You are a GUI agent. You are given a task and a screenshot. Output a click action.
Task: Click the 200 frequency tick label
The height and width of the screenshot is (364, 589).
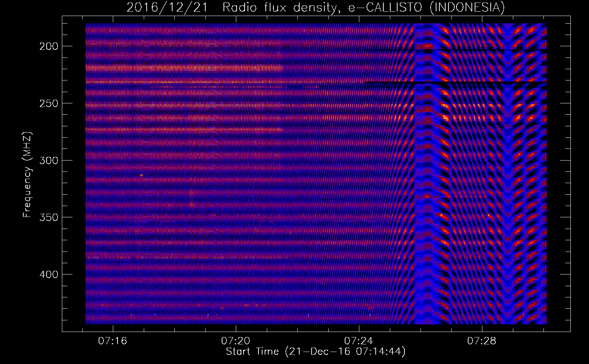[x=48, y=46]
